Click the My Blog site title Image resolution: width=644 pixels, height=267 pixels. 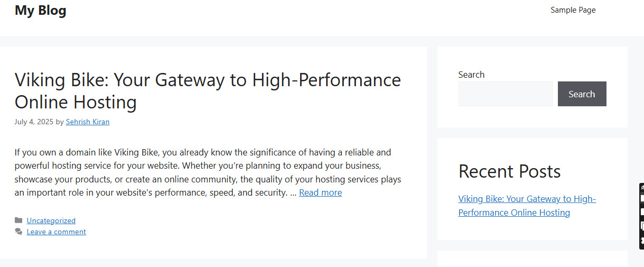point(41,11)
